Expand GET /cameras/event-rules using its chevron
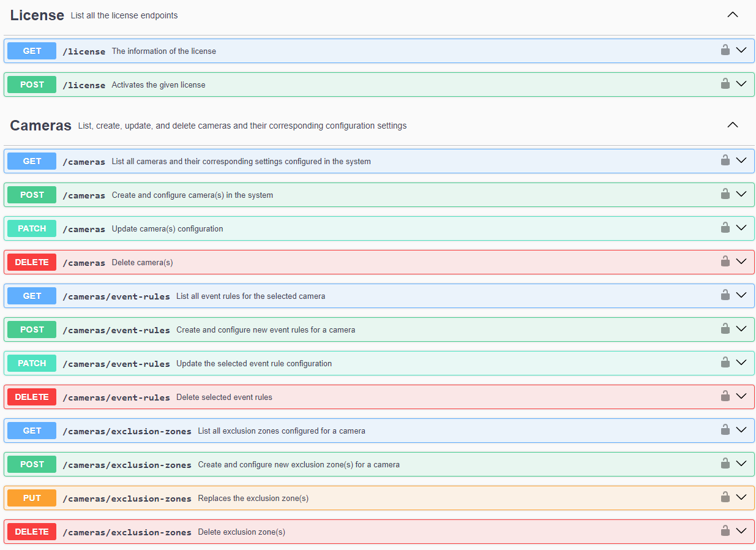This screenshot has width=756, height=550. coord(741,295)
